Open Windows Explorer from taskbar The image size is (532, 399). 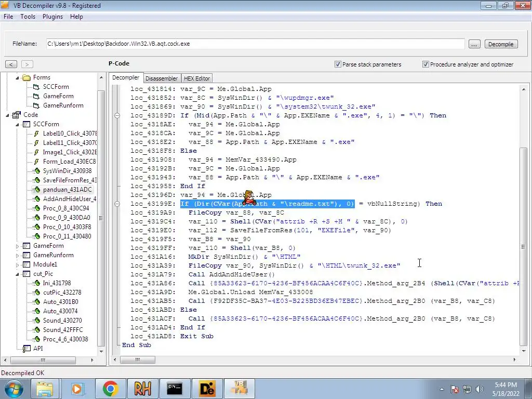click(x=45, y=389)
